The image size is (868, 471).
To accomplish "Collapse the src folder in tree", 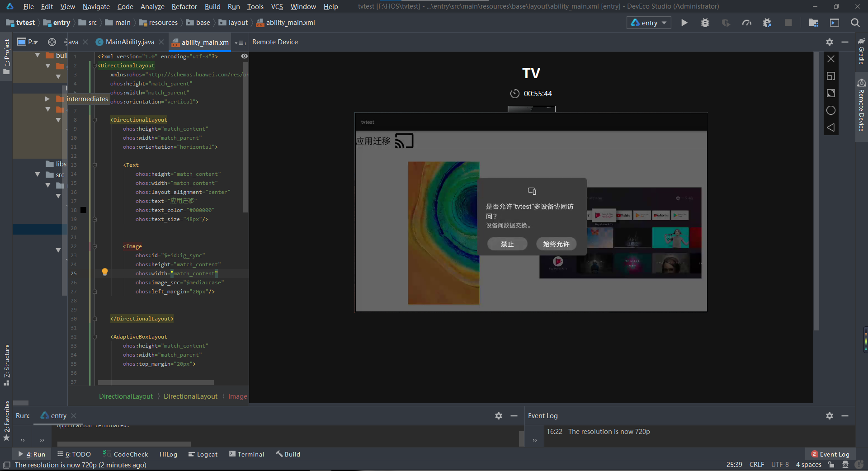I will [x=38, y=174].
